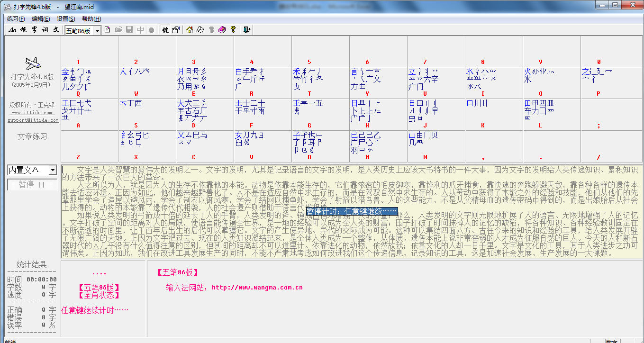
Task: Click the properties sheet icon beside 键
Action: point(175,30)
